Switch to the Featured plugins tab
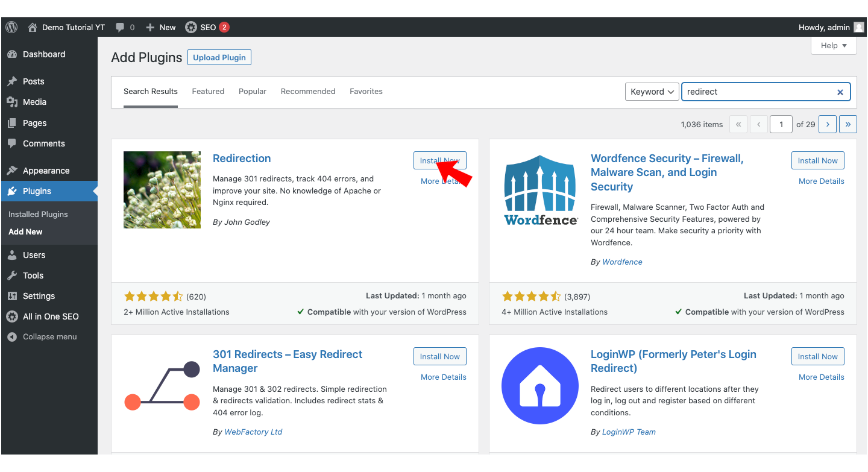Screen dimensions: 868x472 pos(208,91)
